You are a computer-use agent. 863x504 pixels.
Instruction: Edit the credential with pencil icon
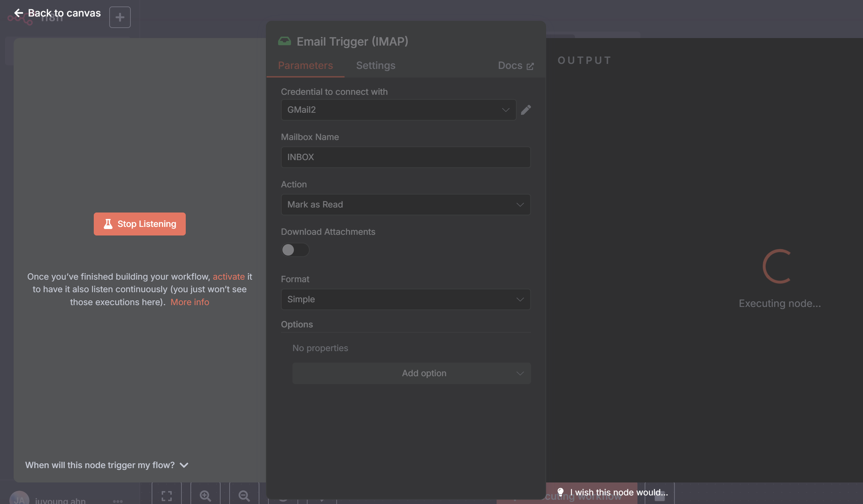(x=526, y=110)
